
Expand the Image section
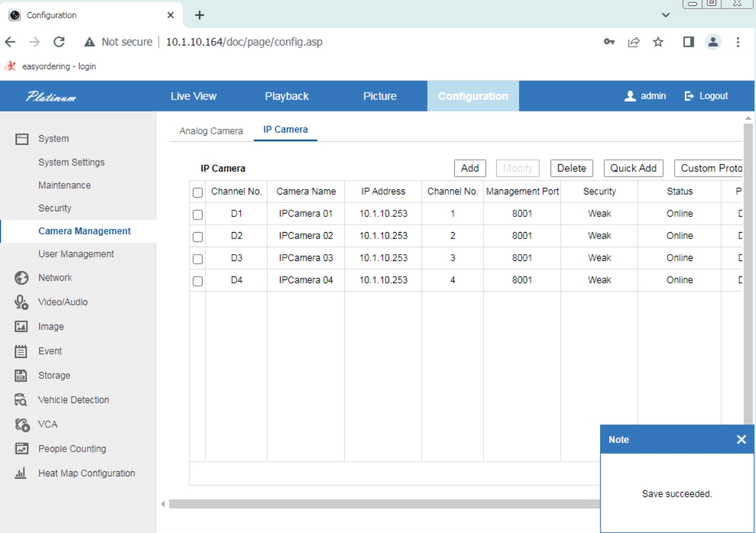(x=51, y=326)
